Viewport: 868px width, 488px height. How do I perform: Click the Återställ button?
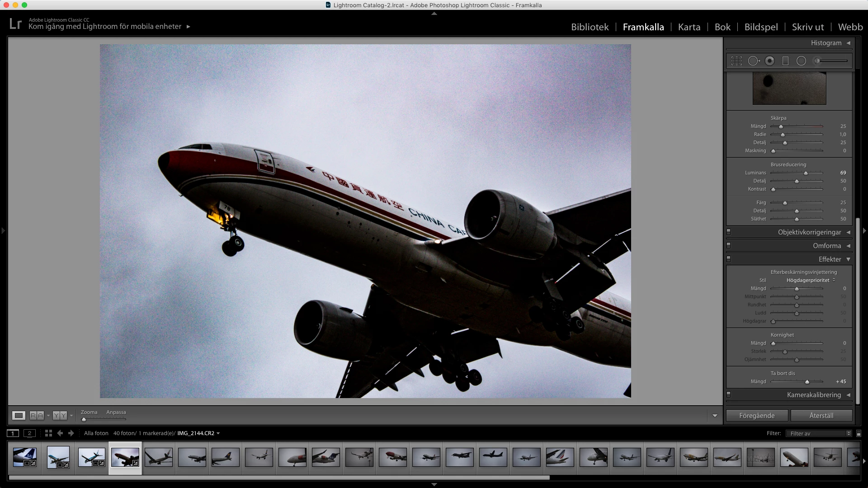click(x=821, y=415)
